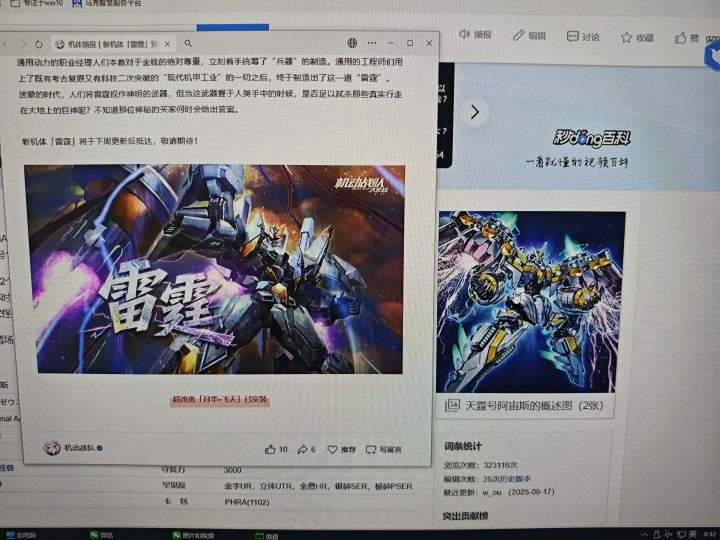Click the value 3000 in the table

[232, 470]
